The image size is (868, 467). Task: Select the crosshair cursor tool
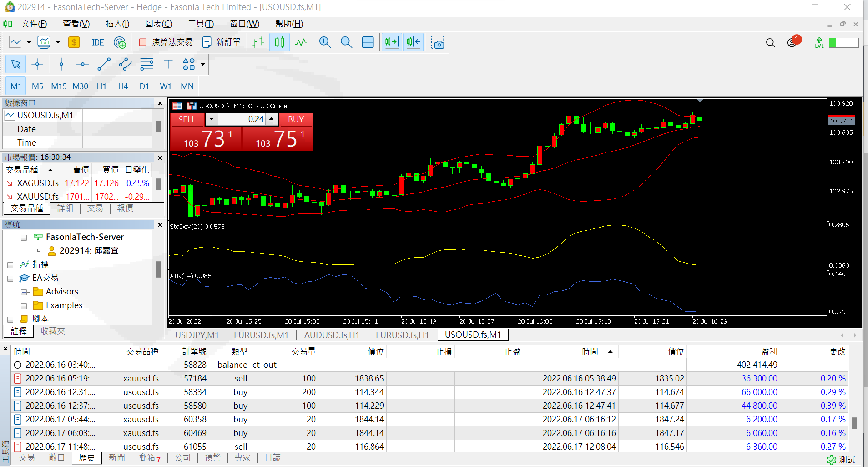(x=37, y=64)
